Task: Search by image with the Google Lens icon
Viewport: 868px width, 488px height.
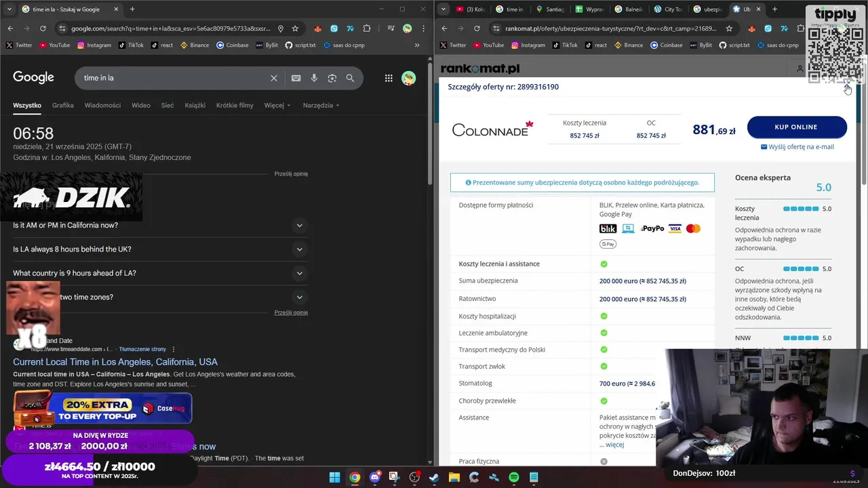Action: pyautogui.click(x=332, y=78)
